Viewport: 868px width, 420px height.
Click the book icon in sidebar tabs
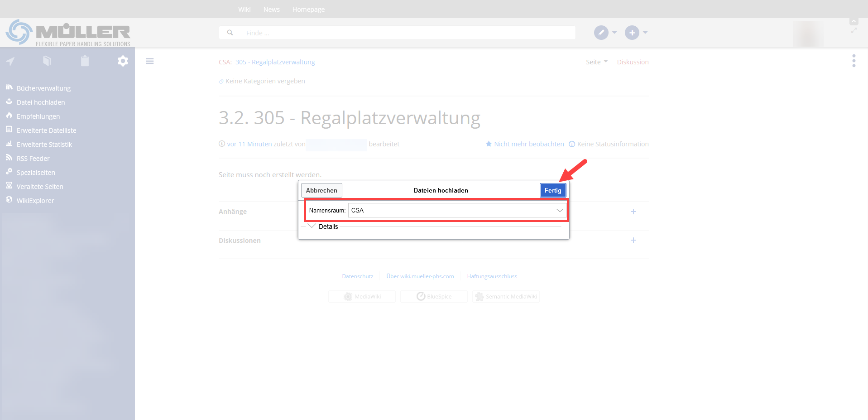(x=47, y=61)
